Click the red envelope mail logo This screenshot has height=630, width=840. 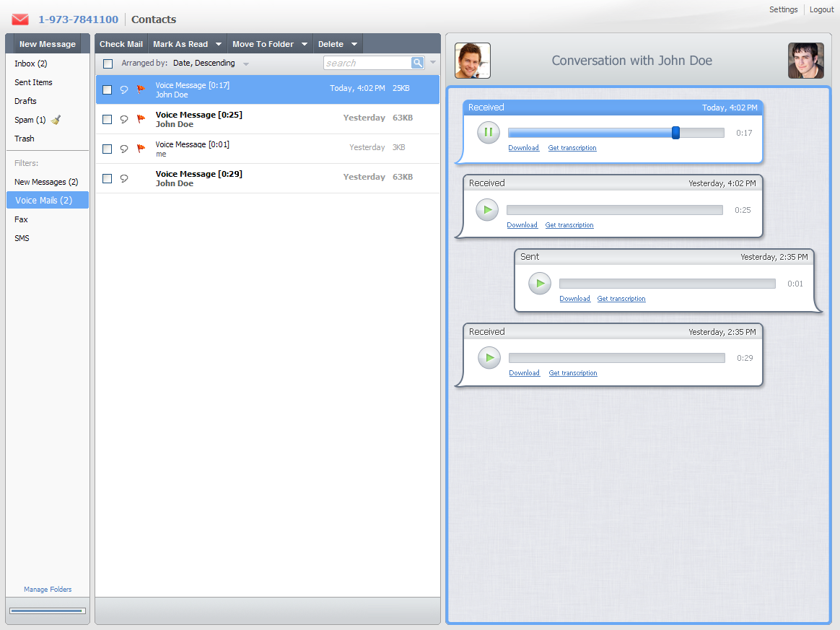(x=20, y=19)
